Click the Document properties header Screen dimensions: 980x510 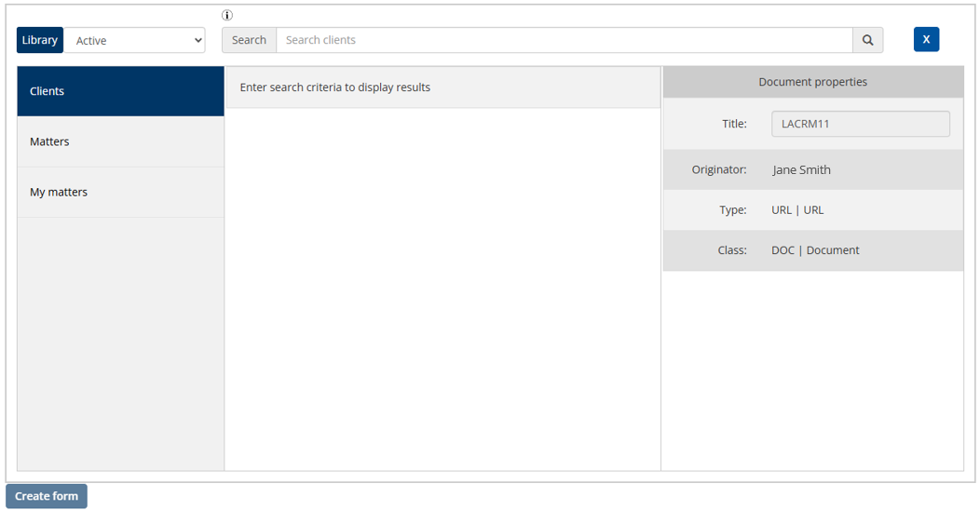click(x=812, y=82)
